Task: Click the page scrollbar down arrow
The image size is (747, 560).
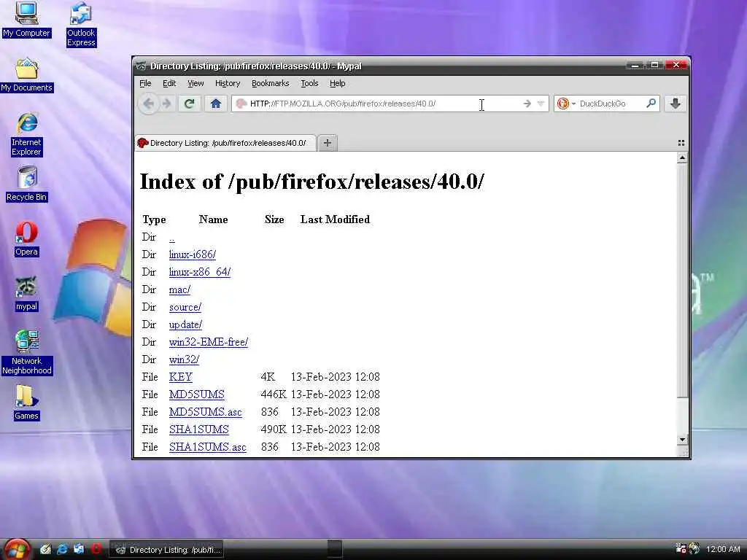Action: coord(682,440)
